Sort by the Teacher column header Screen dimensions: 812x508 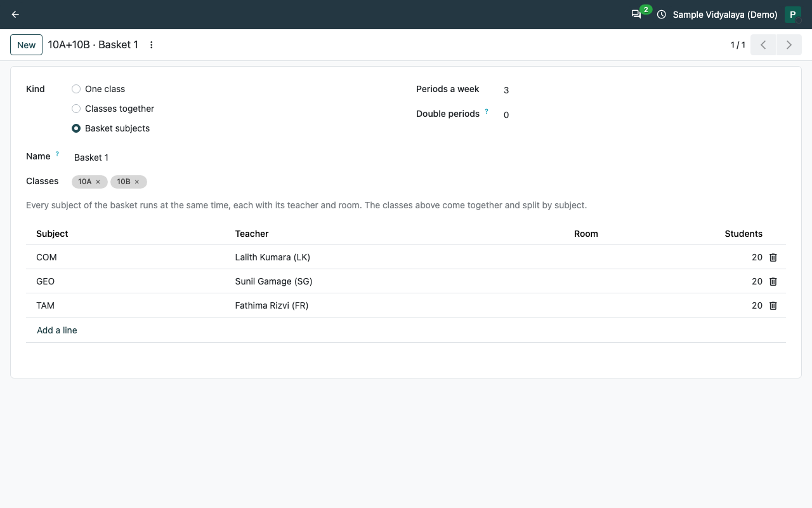click(x=252, y=234)
